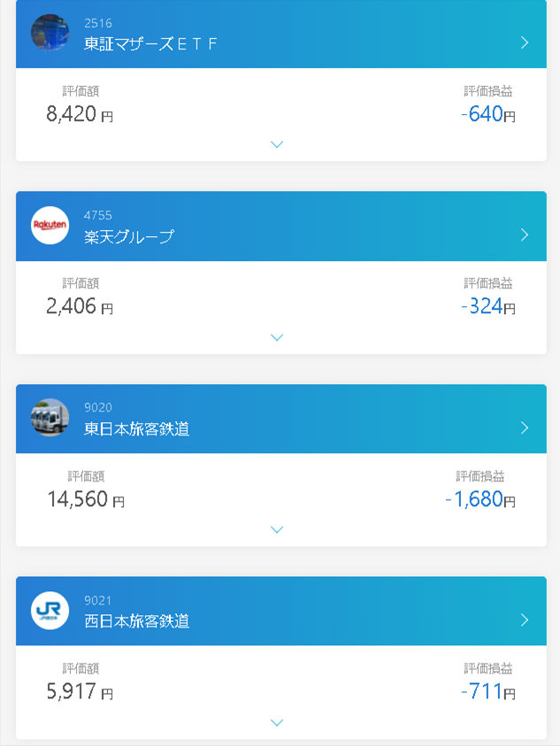The height and width of the screenshot is (746, 560).
Task: Click the 東日本旅客鉄道 header title
Action: pos(137,429)
